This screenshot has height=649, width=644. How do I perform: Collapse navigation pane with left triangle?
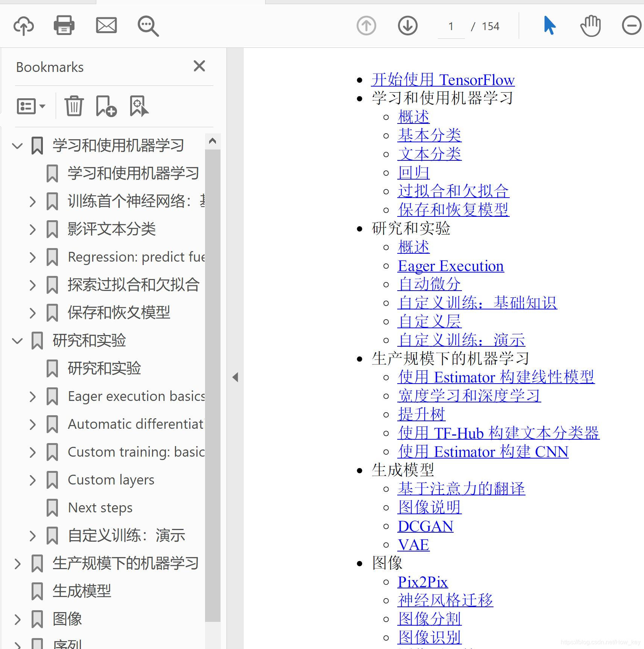[x=235, y=377]
